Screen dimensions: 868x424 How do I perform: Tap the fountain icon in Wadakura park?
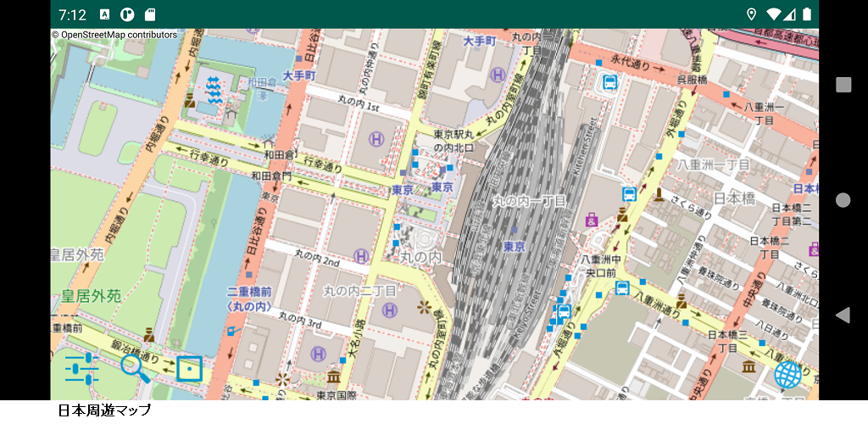pyautogui.click(x=213, y=90)
